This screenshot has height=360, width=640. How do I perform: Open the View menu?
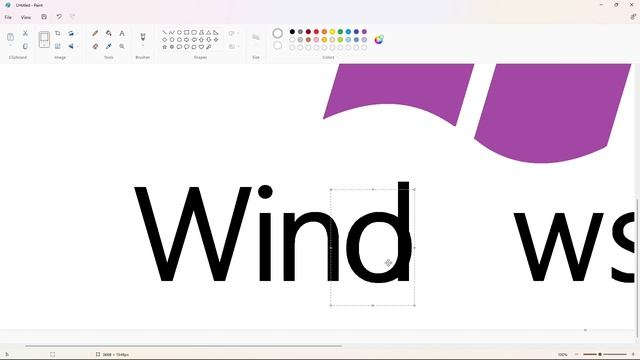point(26,18)
